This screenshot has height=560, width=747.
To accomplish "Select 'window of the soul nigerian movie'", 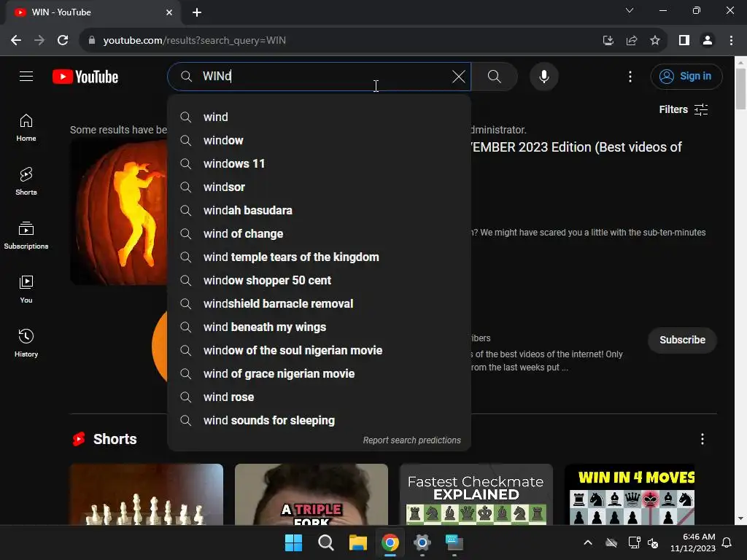I will coord(320,350).
